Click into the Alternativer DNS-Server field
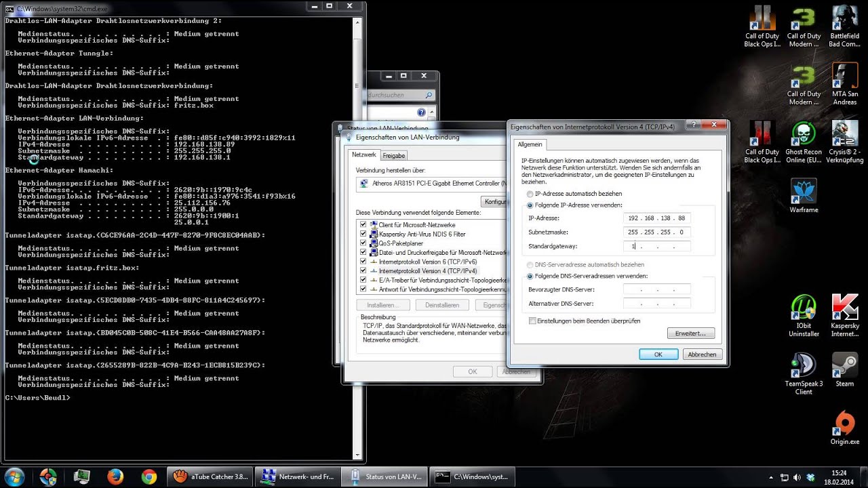This screenshot has height=488, width=868. (x=656, y=304)
